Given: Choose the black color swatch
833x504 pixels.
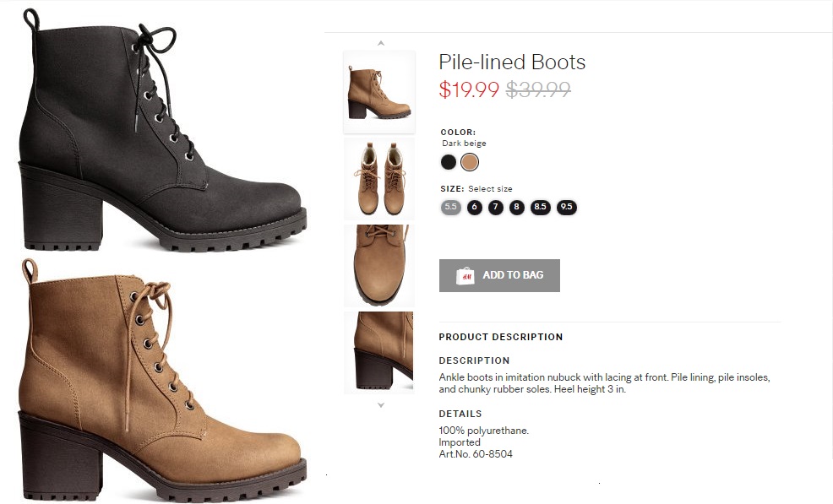Looking at the screenshot, I should 449,162.
